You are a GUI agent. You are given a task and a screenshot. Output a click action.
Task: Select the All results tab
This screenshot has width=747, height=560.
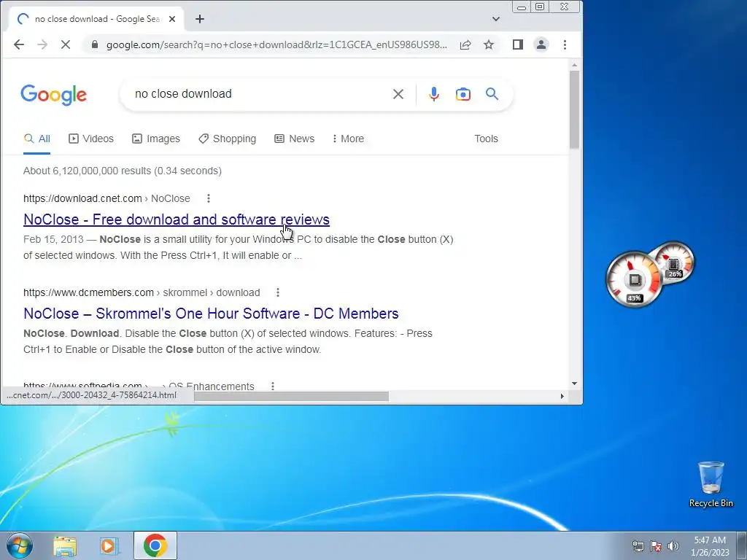pos(36,139)
